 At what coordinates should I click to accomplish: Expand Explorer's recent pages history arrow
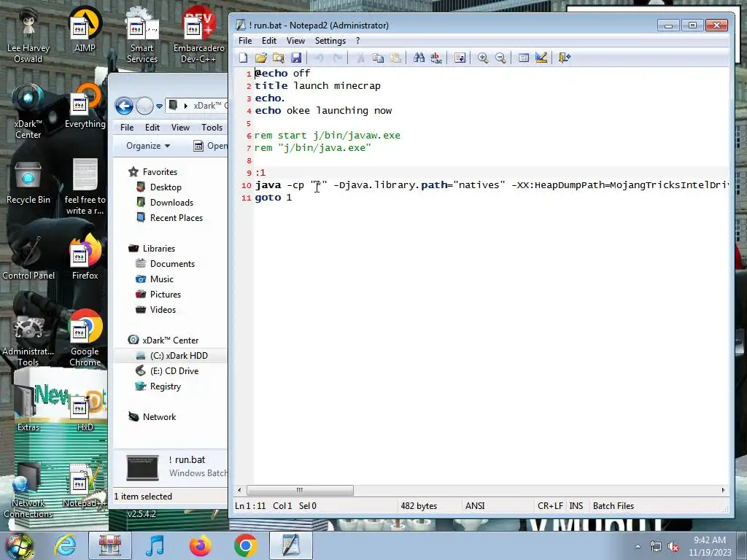[159, 106]
